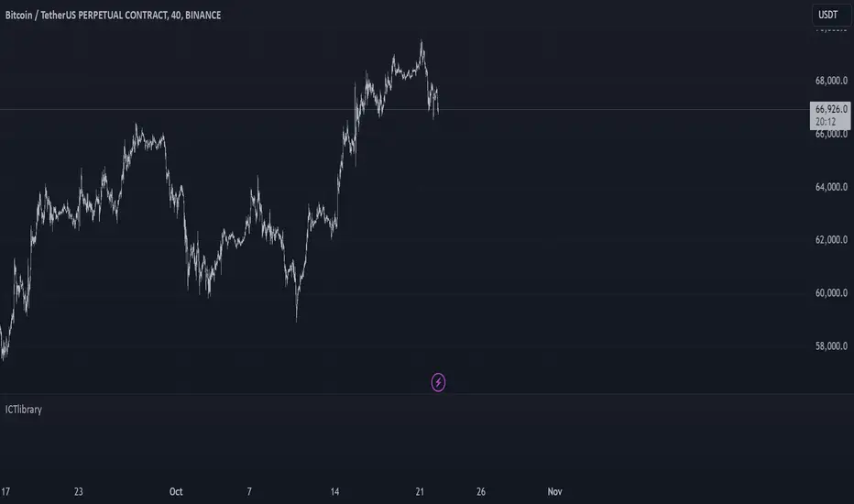Click the 66,000.0 price scale label
854x504 pixels.
[x=828, y=134]
